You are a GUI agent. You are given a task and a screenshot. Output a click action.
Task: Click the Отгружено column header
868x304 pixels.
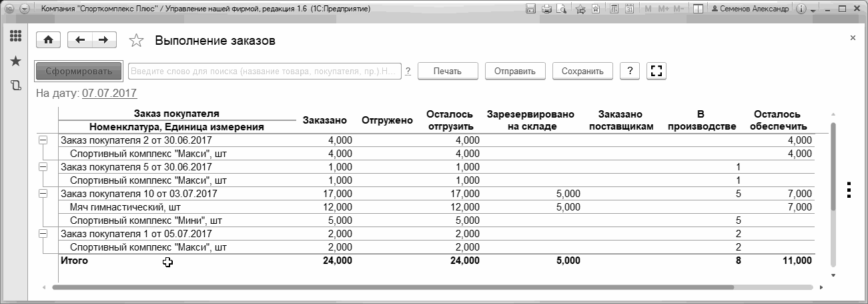click(x=387, y=120)
